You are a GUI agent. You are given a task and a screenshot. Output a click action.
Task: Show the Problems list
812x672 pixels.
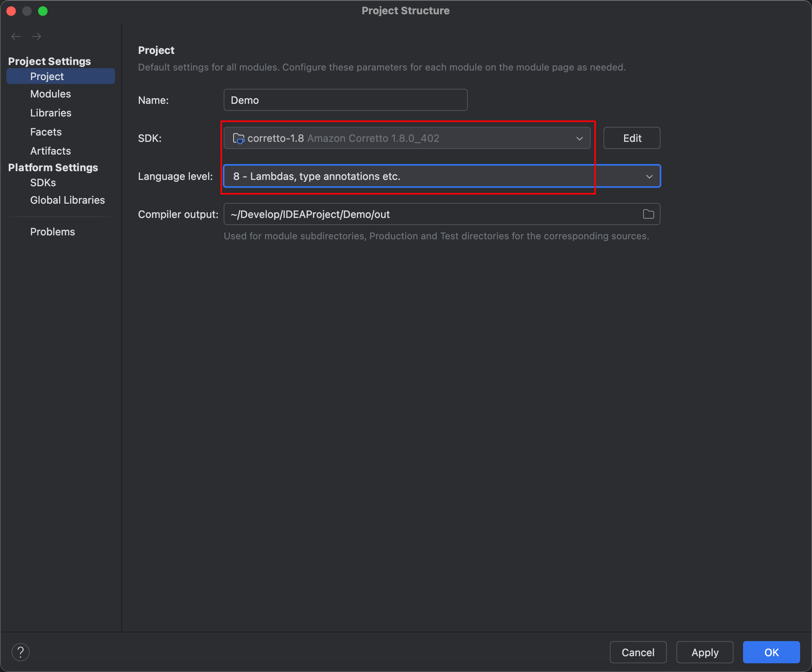pos(52,232)
